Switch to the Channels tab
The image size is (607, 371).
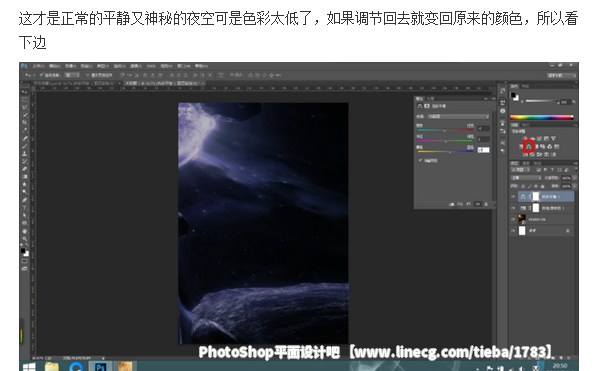pos(526,163)
